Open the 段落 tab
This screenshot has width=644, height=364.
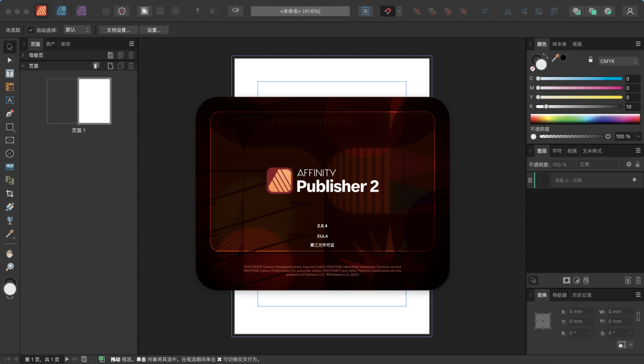tap(572, 151)
